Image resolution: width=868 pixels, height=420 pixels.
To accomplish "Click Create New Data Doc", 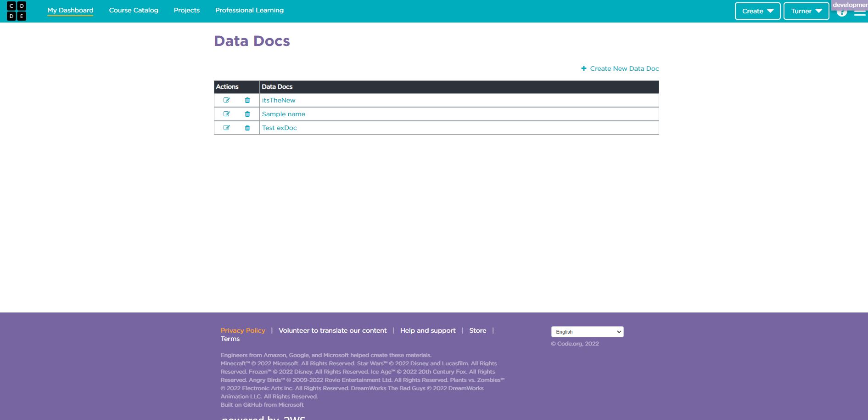I will [620, 68].
